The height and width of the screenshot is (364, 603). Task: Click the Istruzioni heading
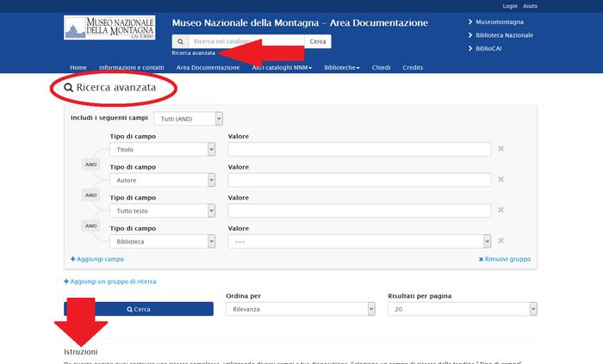81,352
